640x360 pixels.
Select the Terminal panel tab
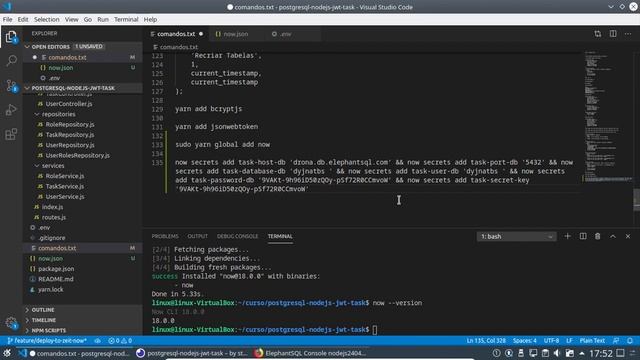pyautogui.click(x=280, y=236)
